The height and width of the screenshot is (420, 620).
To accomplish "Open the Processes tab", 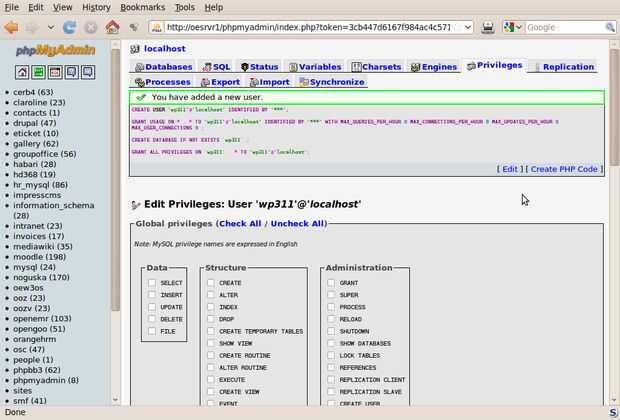I will pyautogui.click(x=162, y=82).
